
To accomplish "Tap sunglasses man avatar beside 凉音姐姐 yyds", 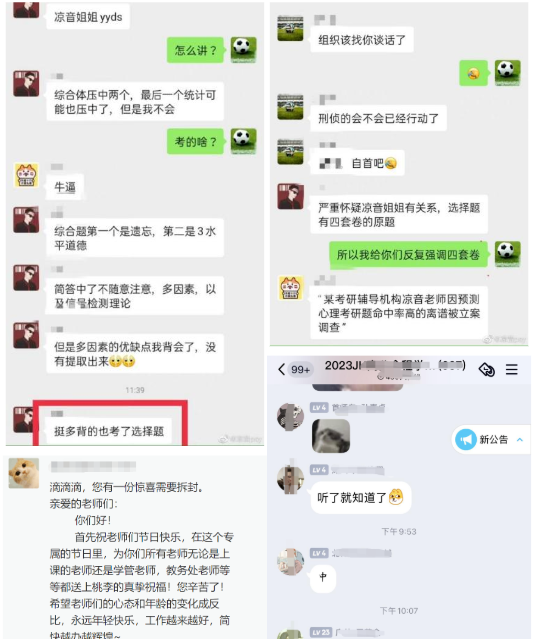I will coord(26,9).
